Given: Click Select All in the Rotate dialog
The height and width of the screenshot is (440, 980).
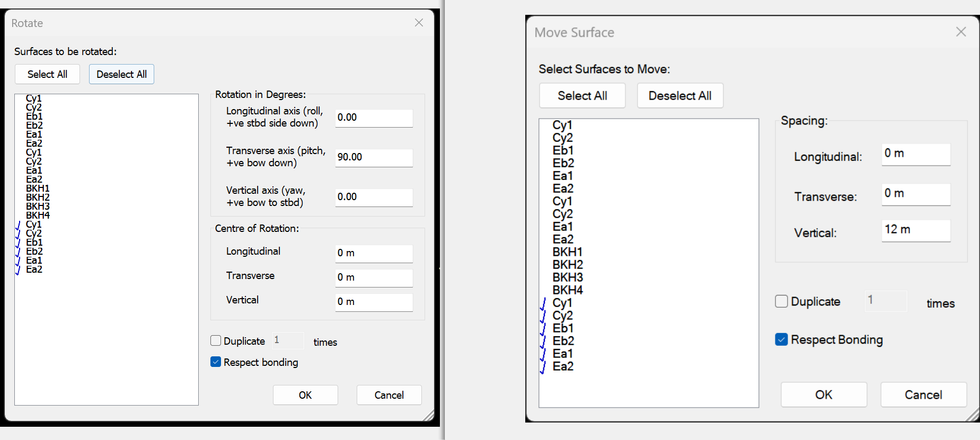Looking at the screenshot, I should tap(47, 74).
